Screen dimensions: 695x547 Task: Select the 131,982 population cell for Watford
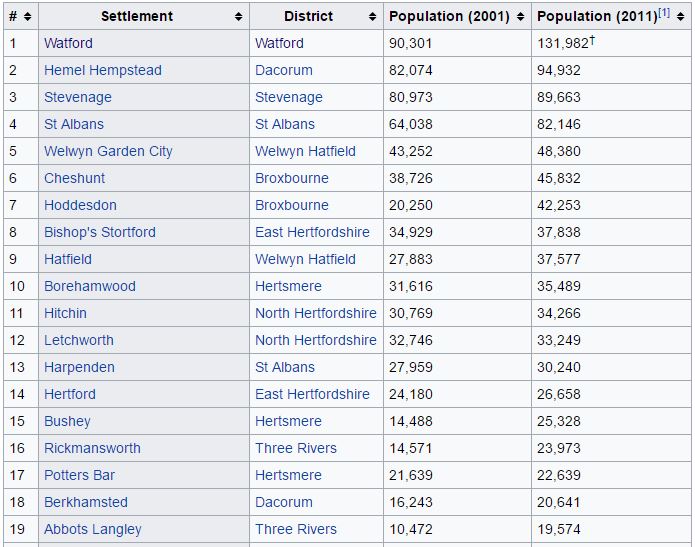564,43
